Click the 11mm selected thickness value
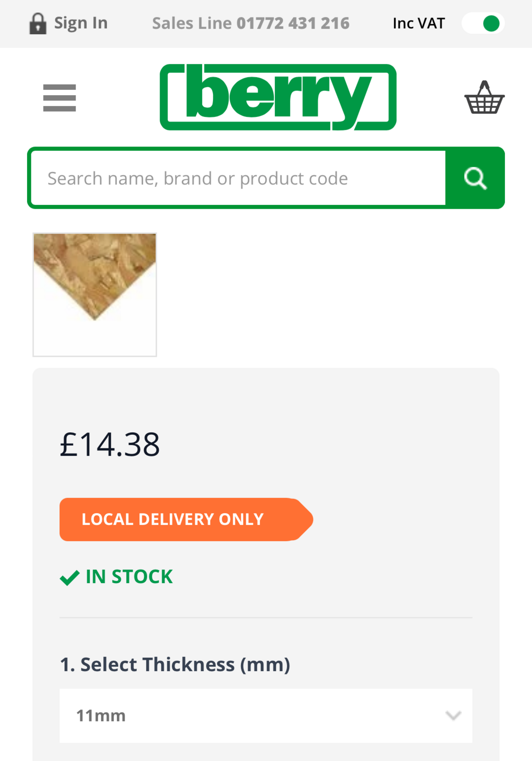 click(x=101, y=716)
